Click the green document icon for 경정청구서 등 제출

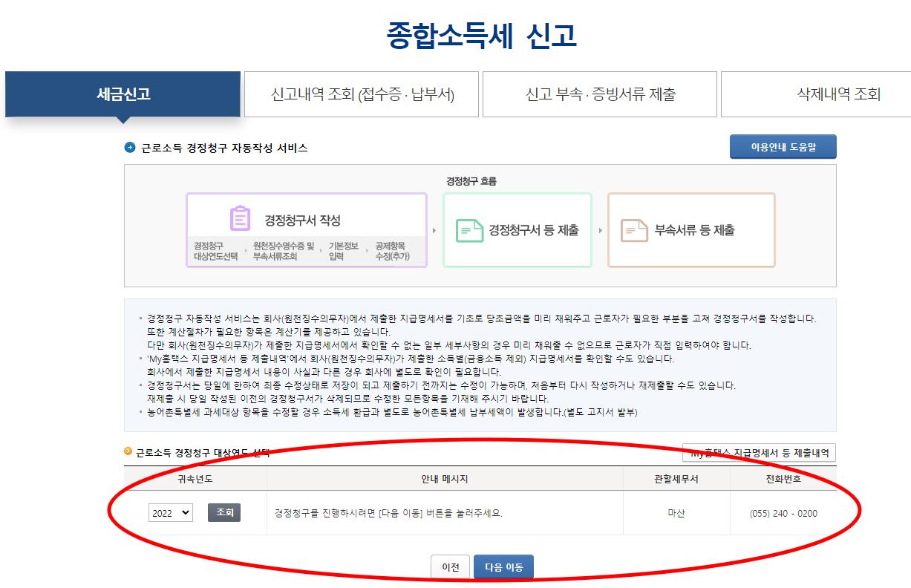coord(469,230)
